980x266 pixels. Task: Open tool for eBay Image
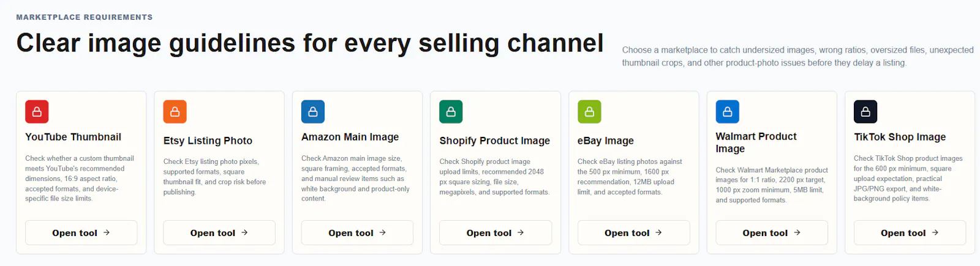point(633,233)
